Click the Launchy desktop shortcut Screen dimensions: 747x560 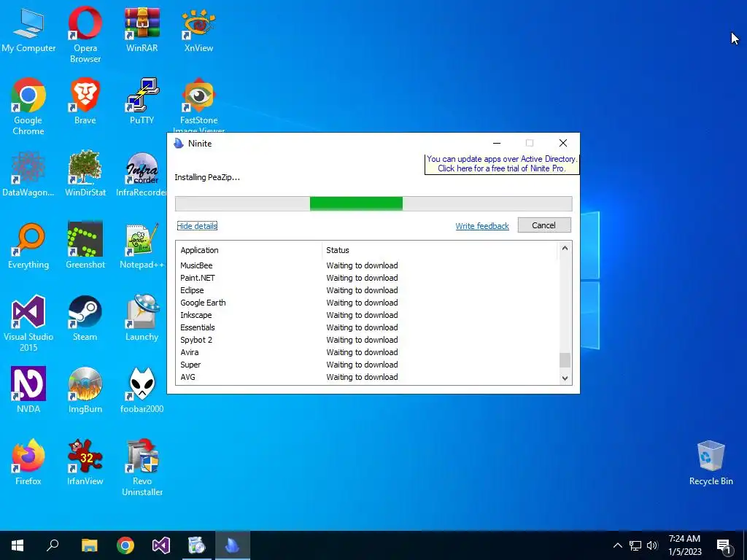(x=142, y=319)
